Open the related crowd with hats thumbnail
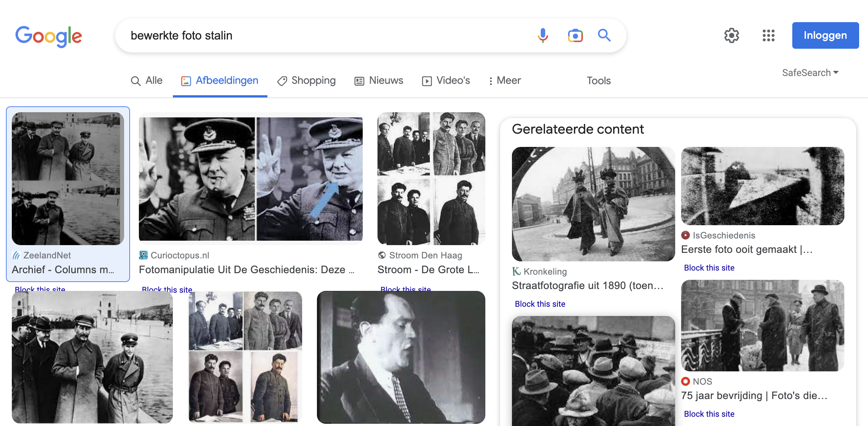The image size is (868, 426). [x=593, y=371]
